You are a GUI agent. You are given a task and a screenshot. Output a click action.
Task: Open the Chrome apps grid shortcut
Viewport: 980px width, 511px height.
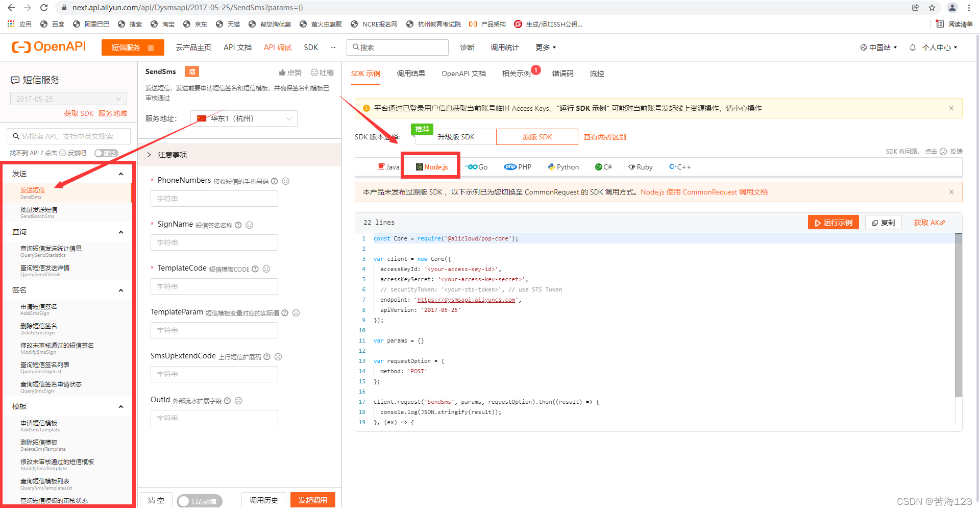(x=11, y=24)
